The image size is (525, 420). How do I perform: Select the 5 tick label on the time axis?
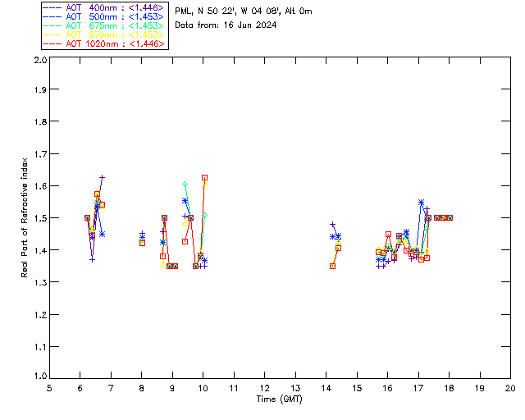point(49,388)
